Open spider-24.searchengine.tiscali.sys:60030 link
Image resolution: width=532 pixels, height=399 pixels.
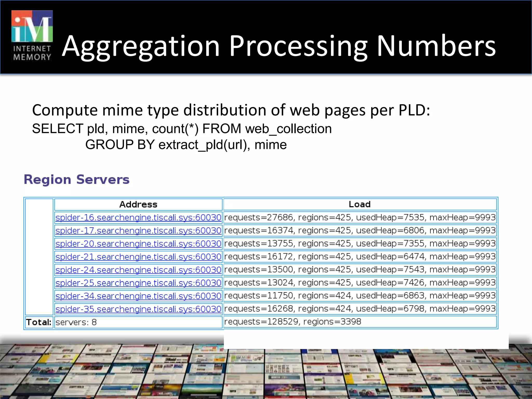138,270
